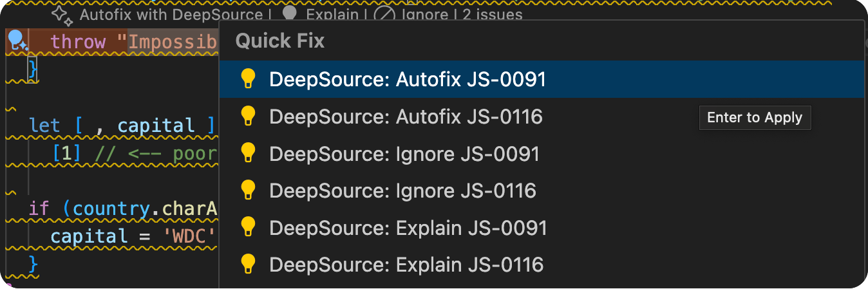
Task: Click Autofix with DeepSource code lens
Action: point(171,14)
